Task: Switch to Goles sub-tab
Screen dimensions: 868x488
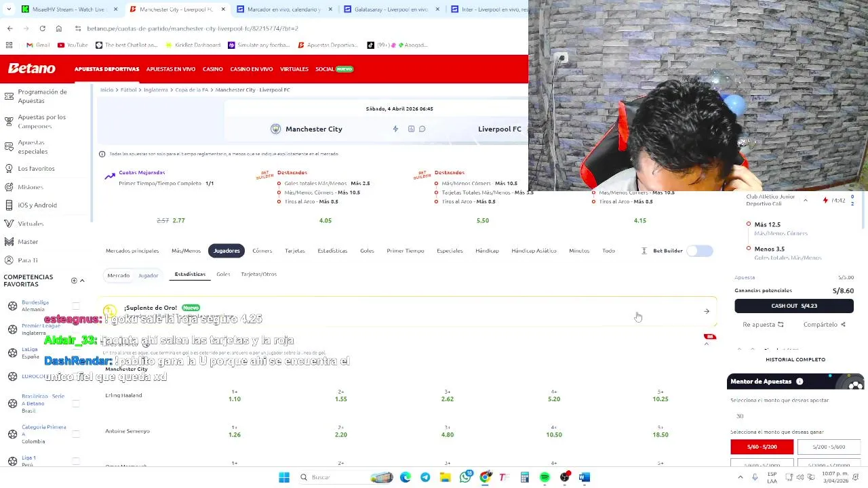Action: (223, 274)
